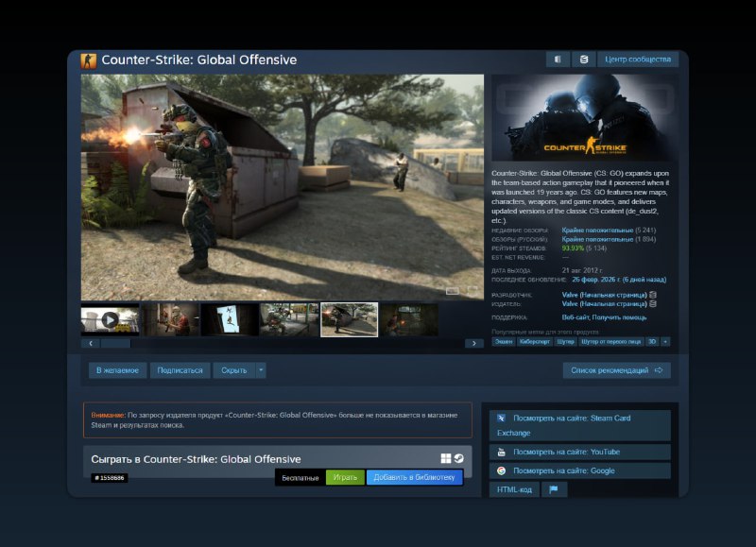Click the green Играть button
The height and width of the screenshot is (547, 756).
click(345, 477)
